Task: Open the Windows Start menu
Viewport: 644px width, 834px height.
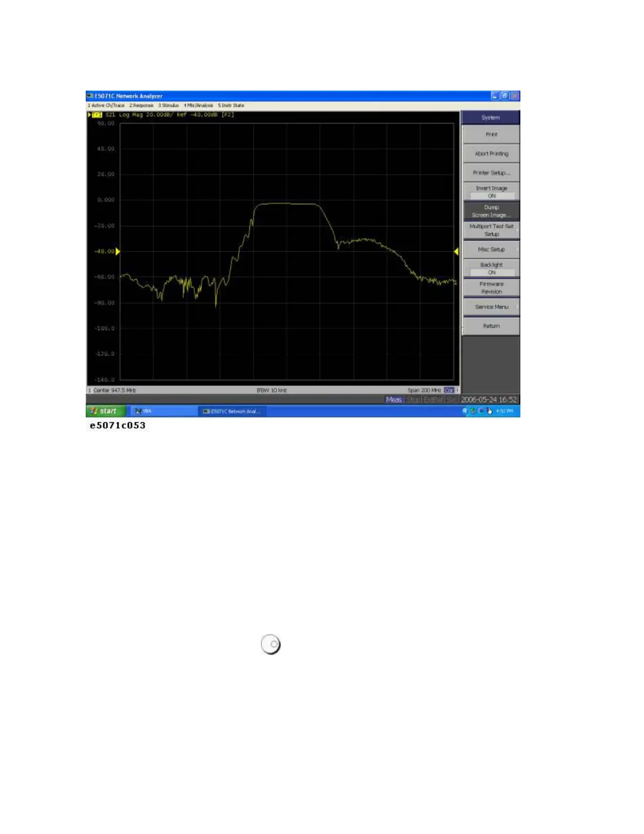Action: click(106, 411)
